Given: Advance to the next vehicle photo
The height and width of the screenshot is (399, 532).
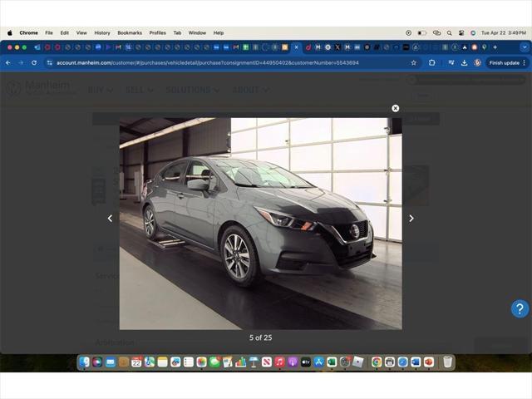Looking at the screenshot, I should 411,219.
